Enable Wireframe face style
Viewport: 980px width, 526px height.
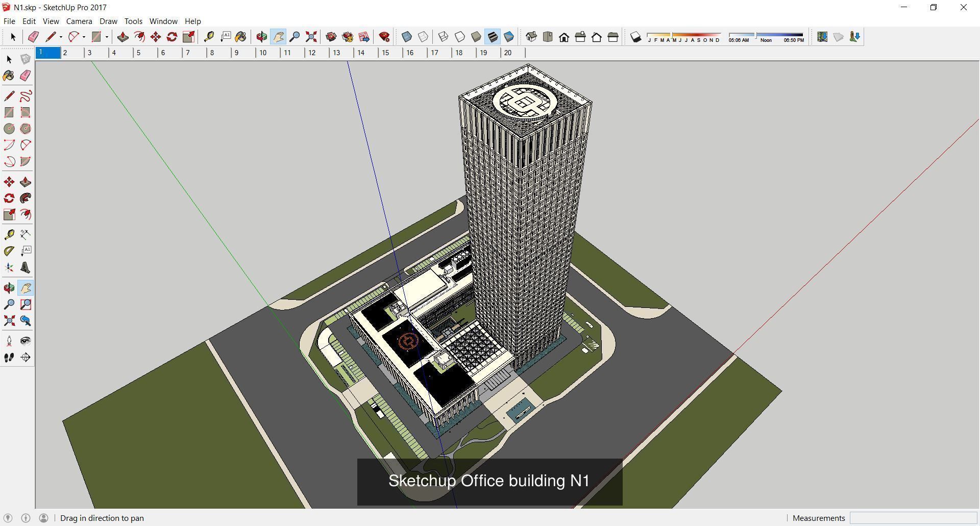tap(444, 37)
